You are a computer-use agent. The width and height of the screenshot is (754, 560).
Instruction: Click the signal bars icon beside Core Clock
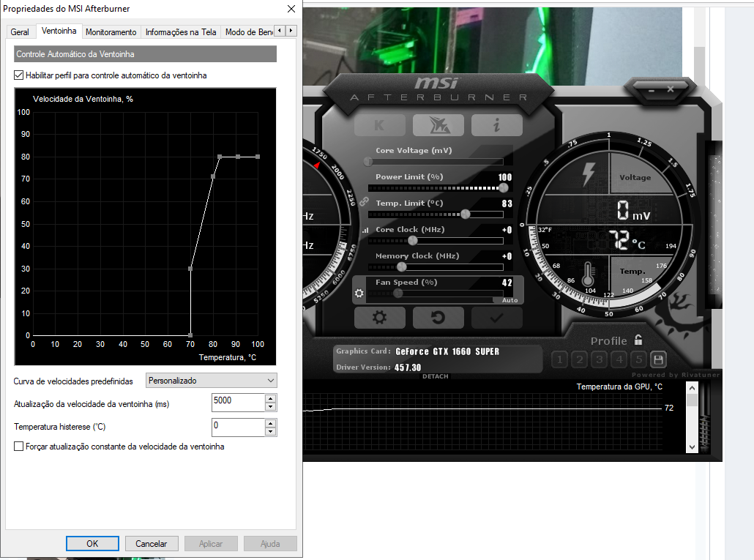365,231
